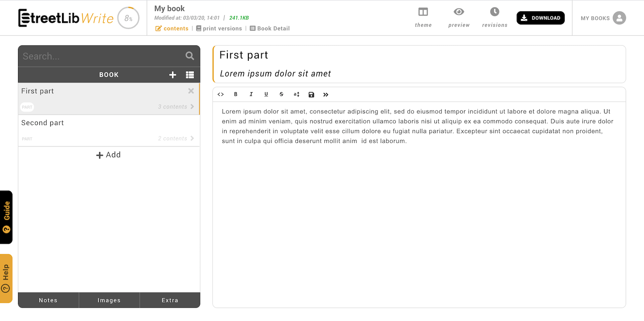Toggle underline formatting
Image resolution: width=644 pixels, height=321 pixels.
pos(266,95)
